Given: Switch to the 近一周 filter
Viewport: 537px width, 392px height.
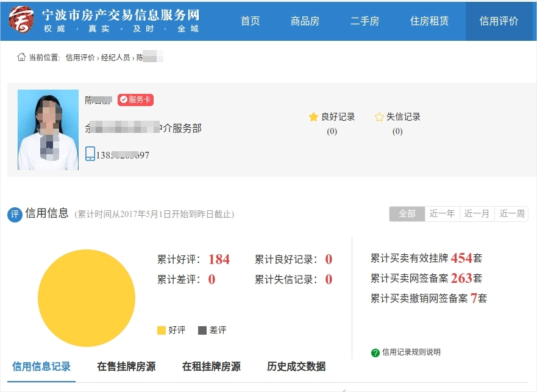Looking at the screenshot, I should tap(512, 214).
